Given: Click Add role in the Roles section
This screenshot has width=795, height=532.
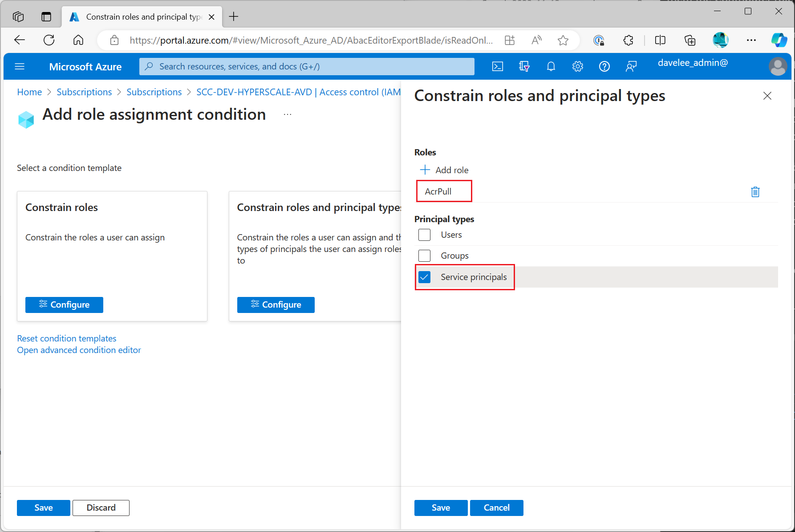Looking at the screenshot, I should point(444,170).
